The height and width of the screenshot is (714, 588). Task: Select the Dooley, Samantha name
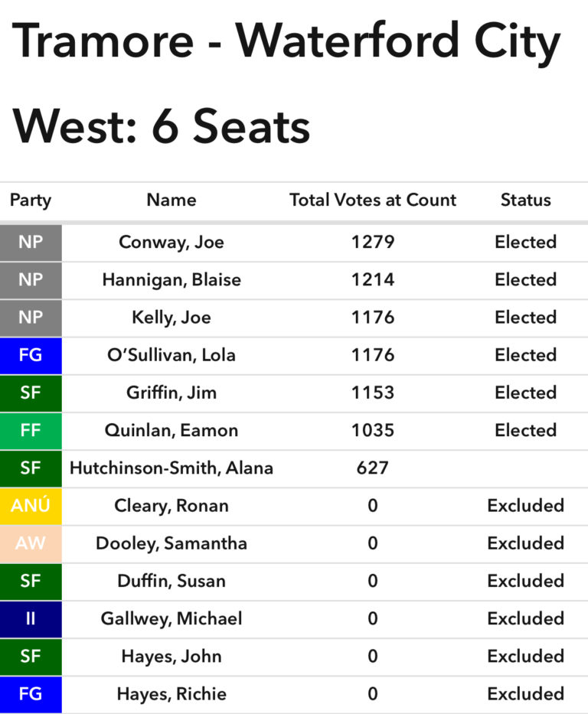pos(171,544)
